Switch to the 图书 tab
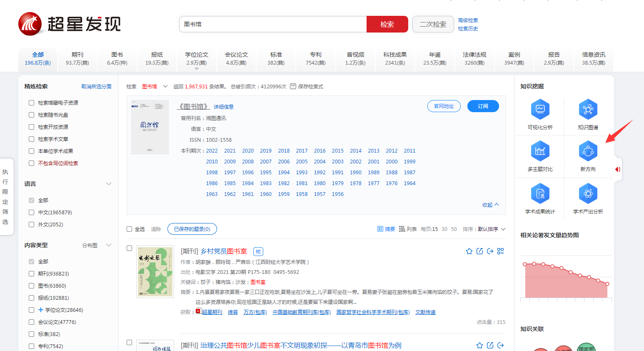The width and height of the screenshot is (644, 351). (x=117, y=58)
